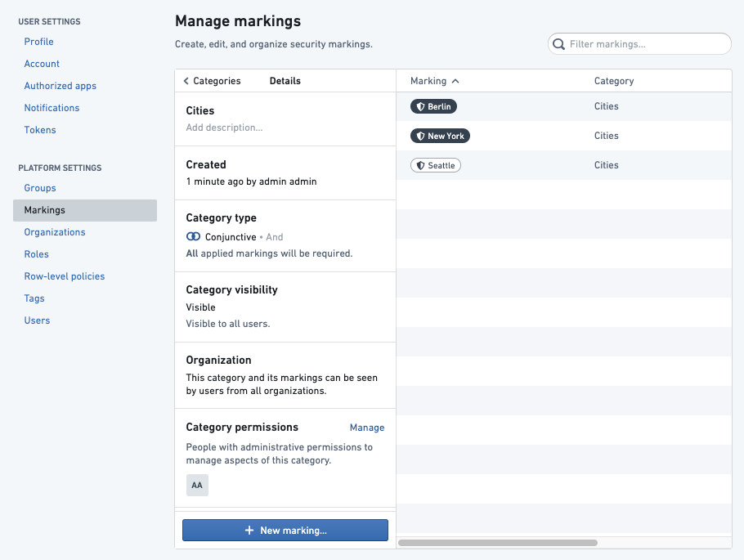Go to Organizations page
Image resolution: width=744 pixels, height=560 pixels.
click(55, 232)
